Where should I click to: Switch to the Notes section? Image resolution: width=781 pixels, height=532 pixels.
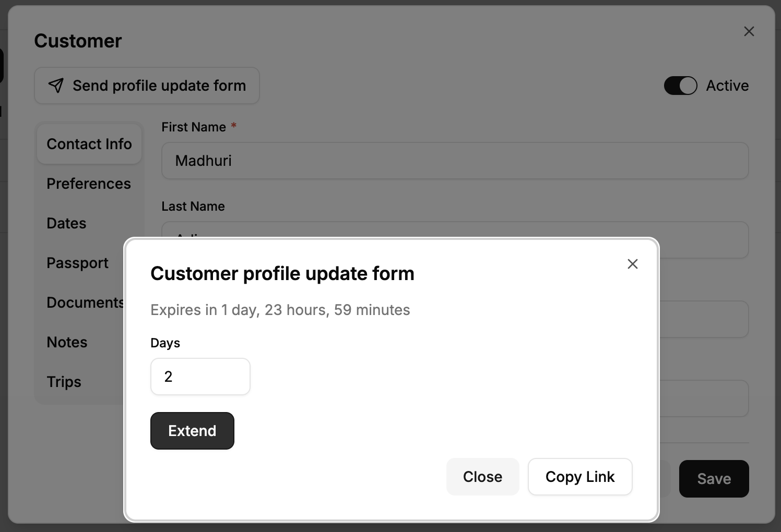click(x=67, y=342)
